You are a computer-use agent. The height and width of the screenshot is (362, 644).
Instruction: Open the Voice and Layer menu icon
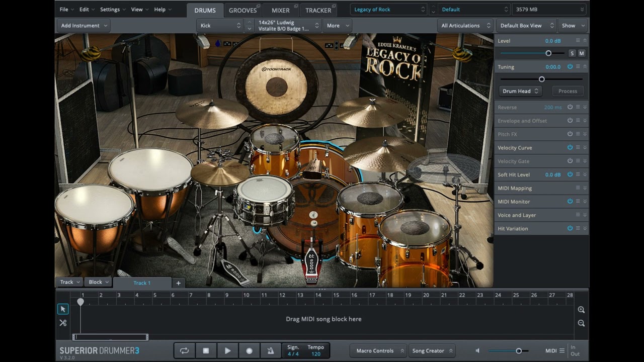pyautogui.click(x=578, y=215)
